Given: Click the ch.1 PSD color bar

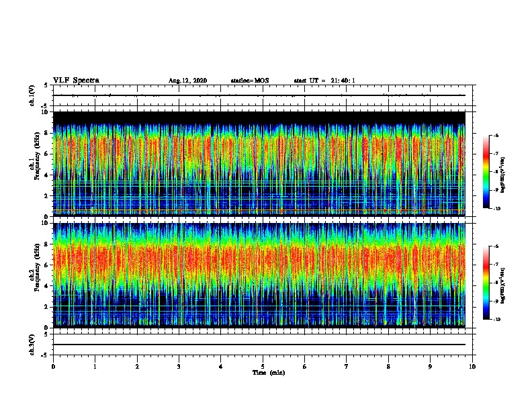Looking at the screenshot, I should (x=486, y=172).
